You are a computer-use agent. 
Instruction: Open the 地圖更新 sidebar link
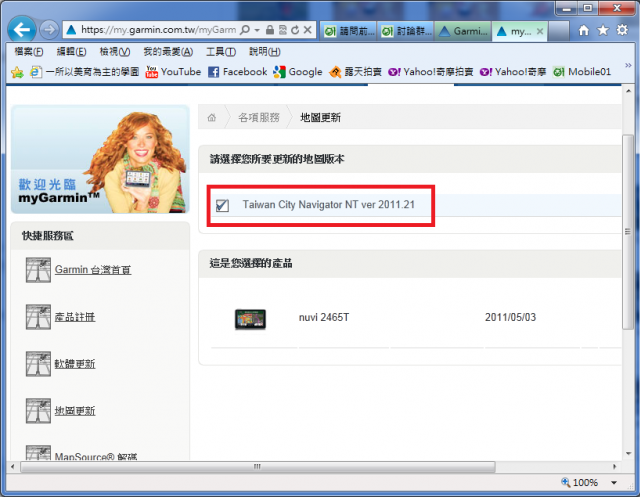75,410
